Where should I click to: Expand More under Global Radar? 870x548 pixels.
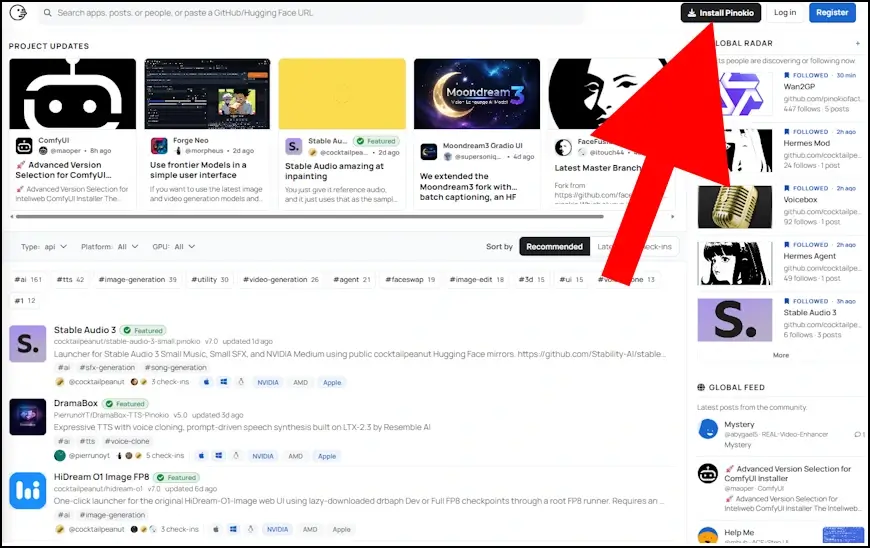pyautogui.click(x=781, y=355)
